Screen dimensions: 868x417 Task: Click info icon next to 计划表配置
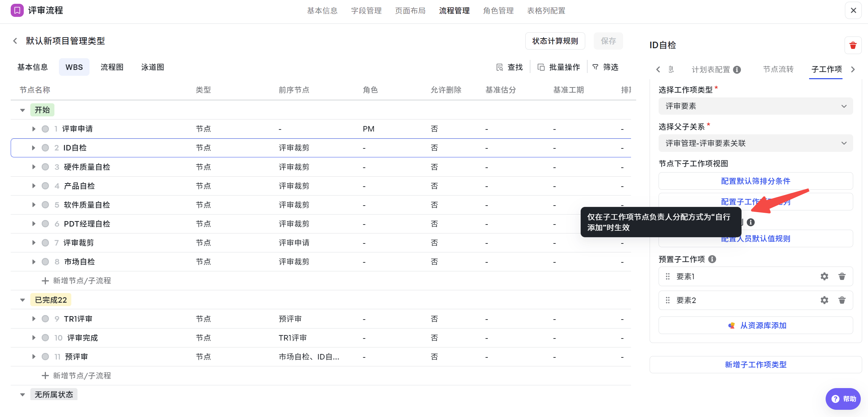(x=737, y=70)
